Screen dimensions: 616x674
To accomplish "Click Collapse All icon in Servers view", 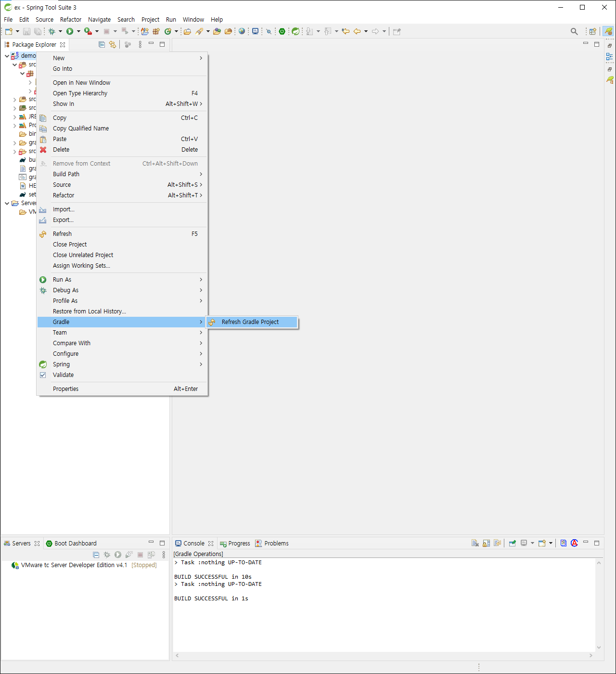I will (x=96, y=555).
